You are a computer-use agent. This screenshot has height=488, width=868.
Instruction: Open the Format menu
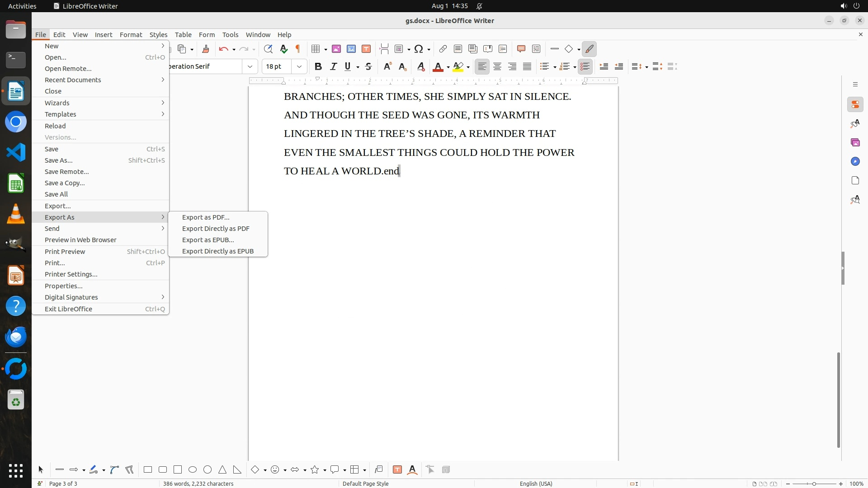pyautogui.click(x=131, y=34)
